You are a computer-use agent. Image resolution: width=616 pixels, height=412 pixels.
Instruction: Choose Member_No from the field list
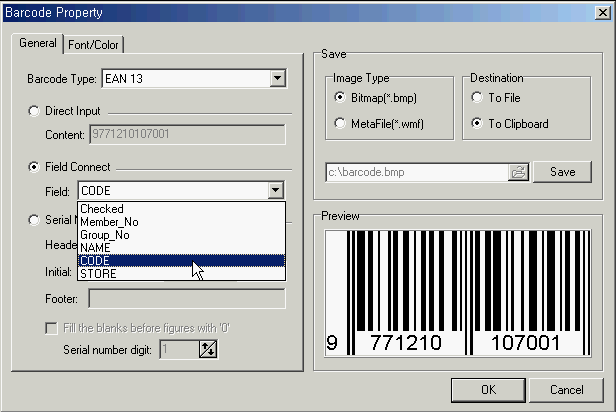(x=182, y=222)
